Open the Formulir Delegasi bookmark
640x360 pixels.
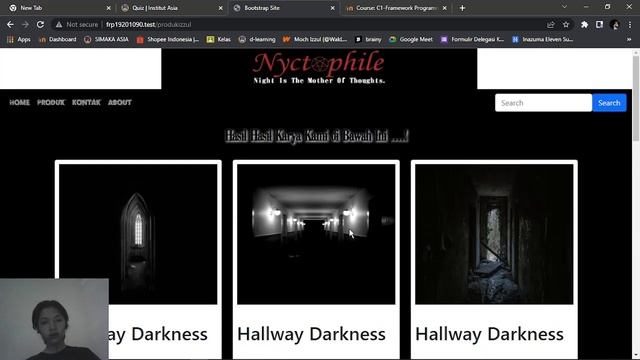point(472,39)
